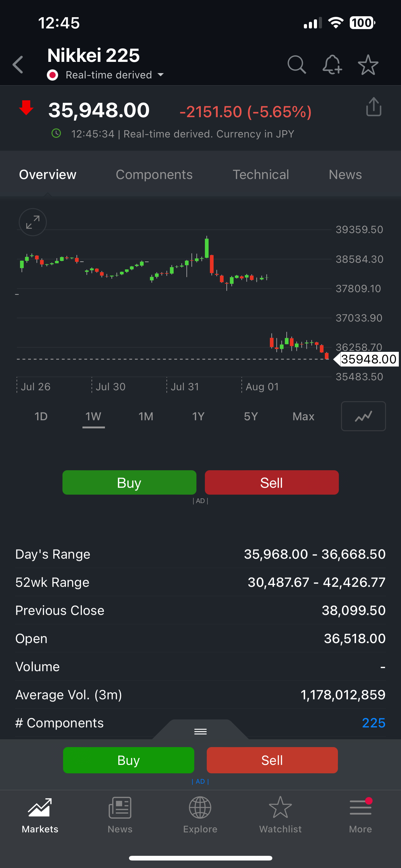This screenshot has width=401, height=868.
Task: Tap the bright green bottom Buy button
Action: [129, 760]
